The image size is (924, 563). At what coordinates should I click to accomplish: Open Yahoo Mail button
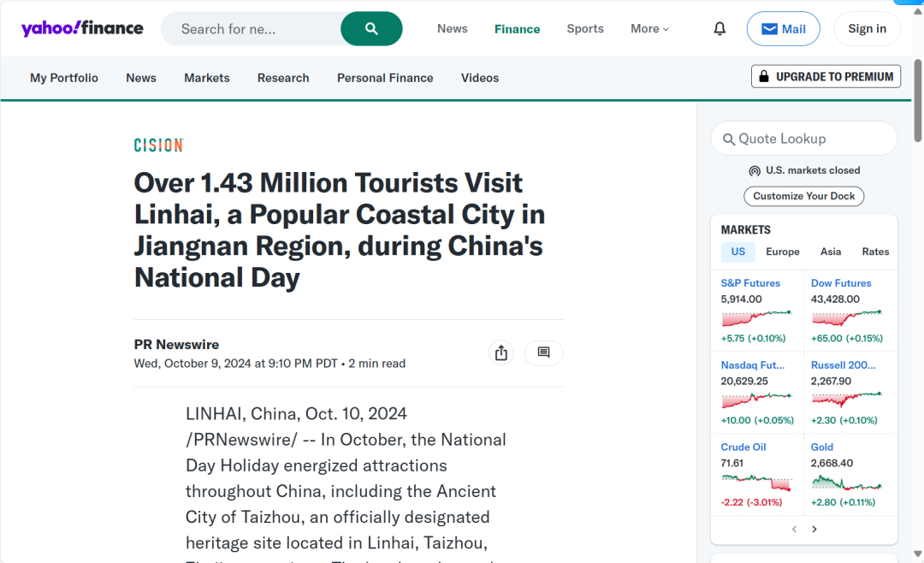pyautogui.click(x=783, y=29)
